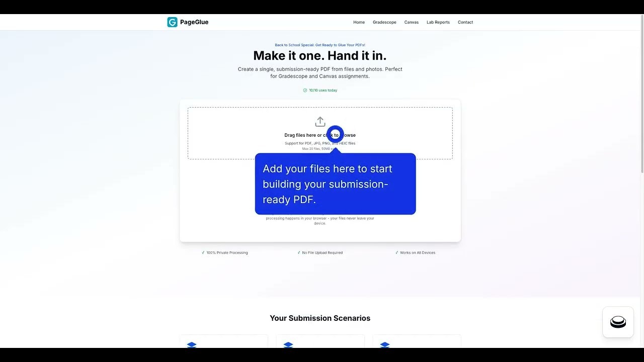Click the "Make it one. Hand it in." heading
The height and width of the screenshot is (362, 644).
320,55
